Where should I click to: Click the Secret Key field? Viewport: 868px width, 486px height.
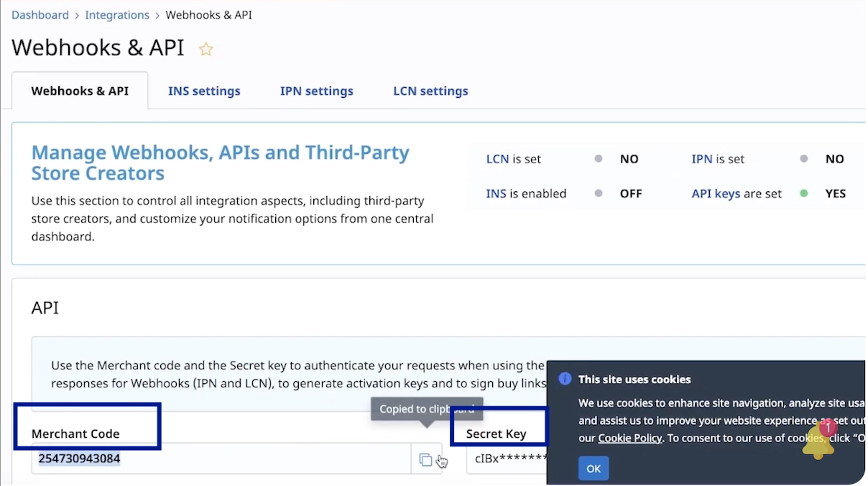tap(507, 459)
